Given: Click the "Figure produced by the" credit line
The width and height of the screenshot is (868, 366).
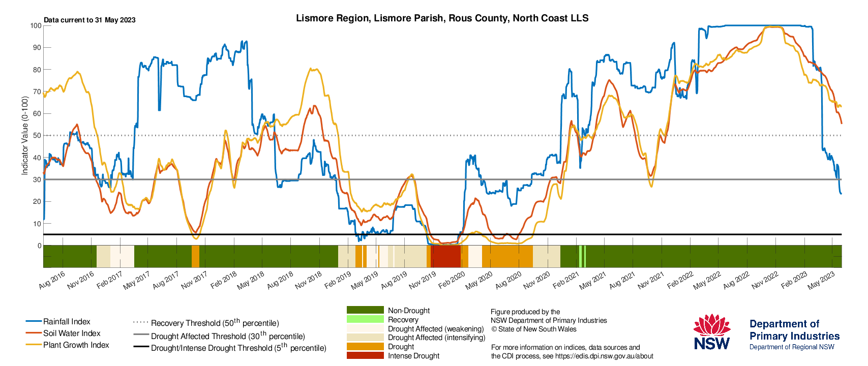Looking at the screenshot, I should [525, 312].
